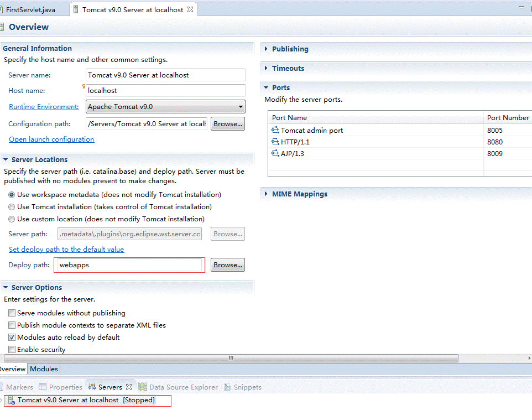Close the Servers view tab
The width and height of the screenshot is (532, 420).
[x=129, y=387]
